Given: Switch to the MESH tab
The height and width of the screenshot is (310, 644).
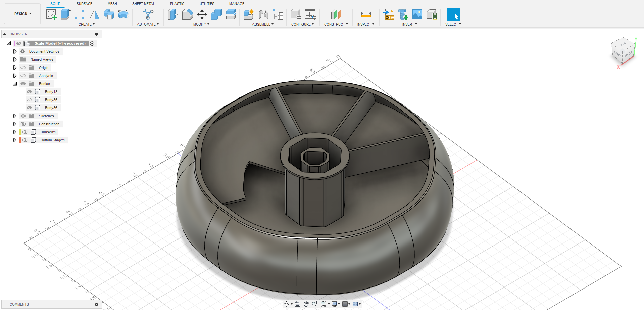Looking at the screenshot, I should [x=112, y=4].
